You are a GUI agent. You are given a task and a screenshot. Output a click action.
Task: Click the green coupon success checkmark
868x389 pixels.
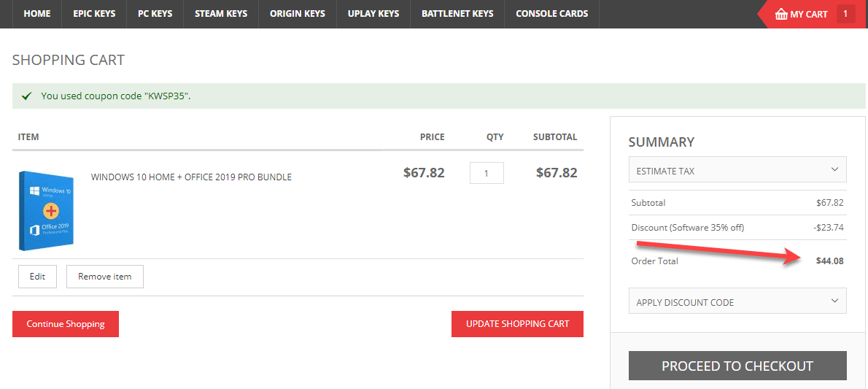pyautogui.click(x=26, y=96)
